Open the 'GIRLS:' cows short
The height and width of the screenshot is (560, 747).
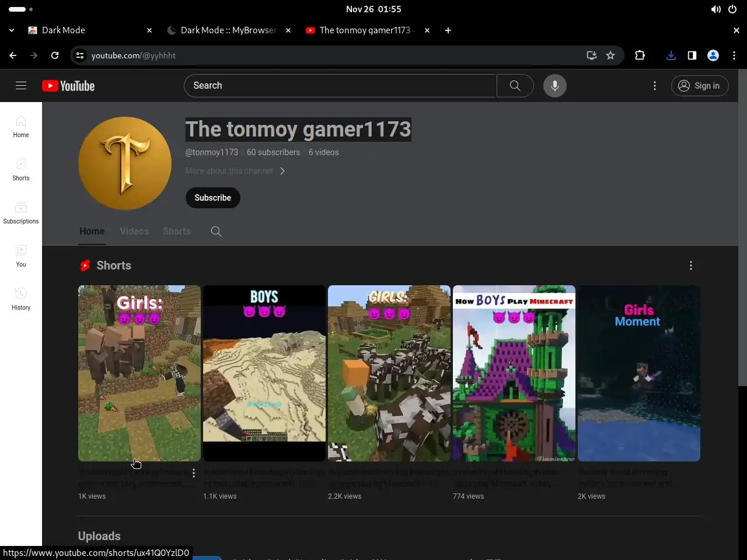point(389,373)
